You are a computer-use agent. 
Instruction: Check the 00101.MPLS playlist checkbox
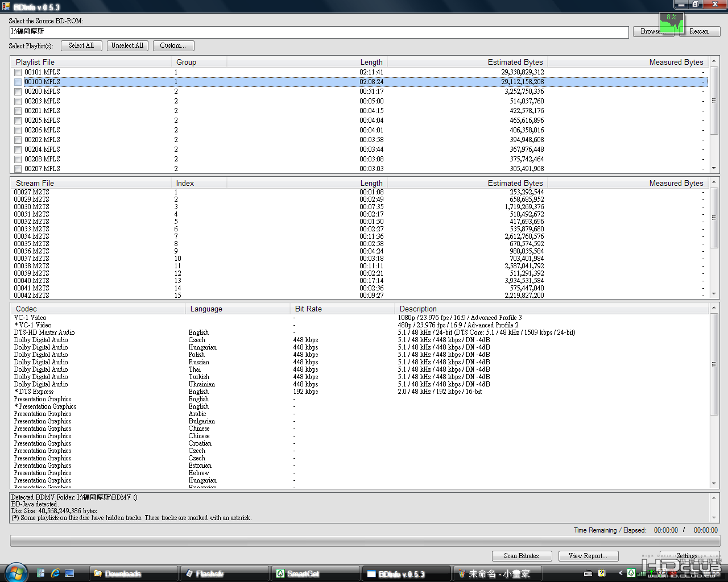(x=18, y=72)
